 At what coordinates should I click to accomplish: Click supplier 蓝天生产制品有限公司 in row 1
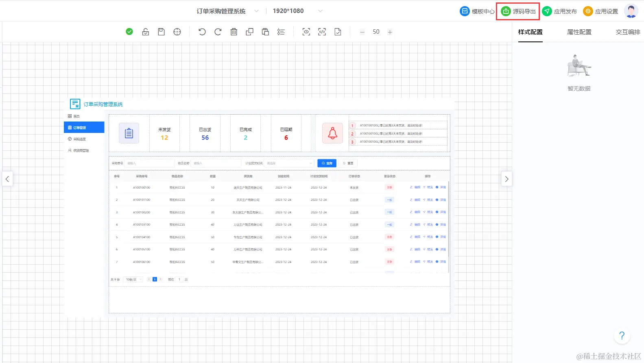248,188
